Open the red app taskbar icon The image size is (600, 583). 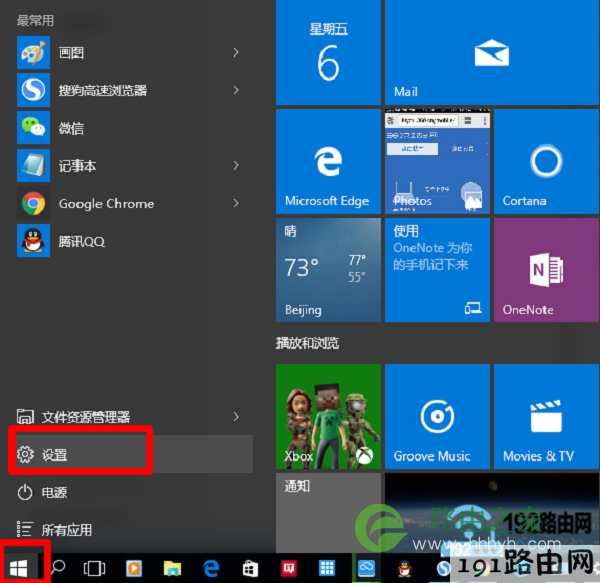pyautogui.click(x=289, y=568)
